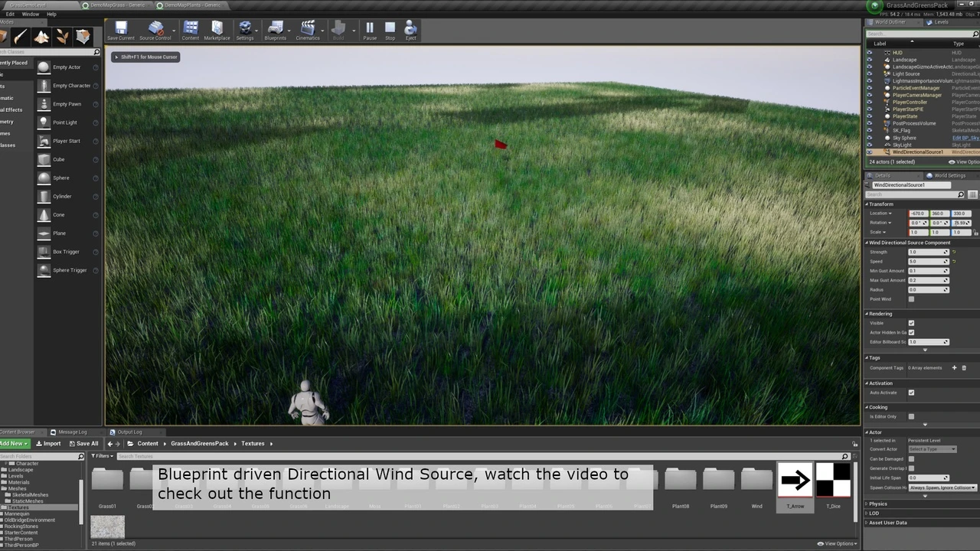Open the Blueprints toolbar menu
This screenshot has width=980, height=551.
275,31
